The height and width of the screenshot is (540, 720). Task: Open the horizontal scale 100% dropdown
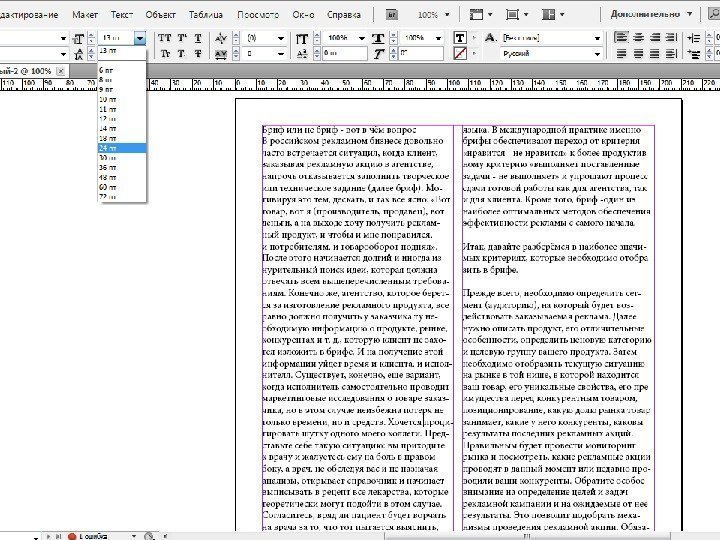tap(439, 38)
